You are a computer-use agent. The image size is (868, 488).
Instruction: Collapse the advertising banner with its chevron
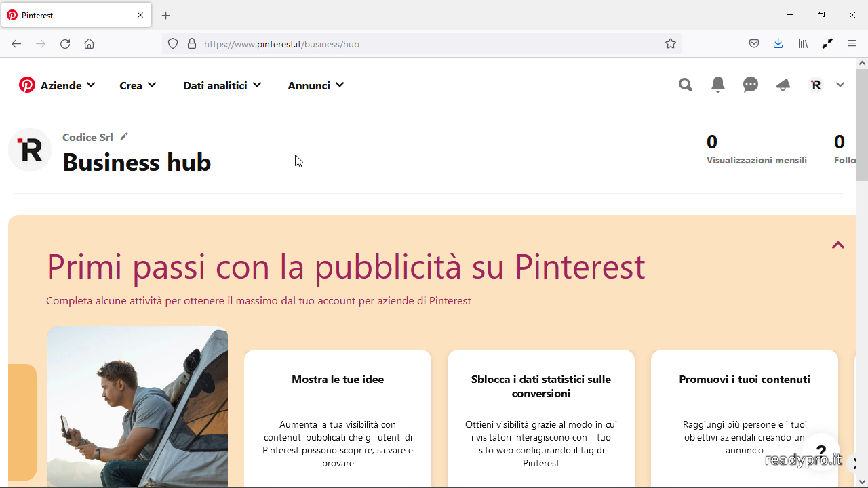(837, 245)
